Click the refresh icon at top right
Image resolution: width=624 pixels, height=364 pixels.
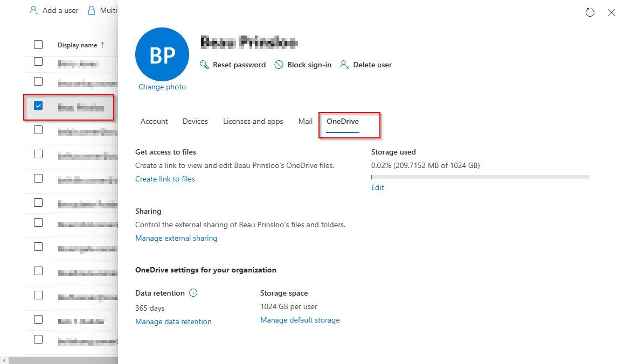coord(590,12)
